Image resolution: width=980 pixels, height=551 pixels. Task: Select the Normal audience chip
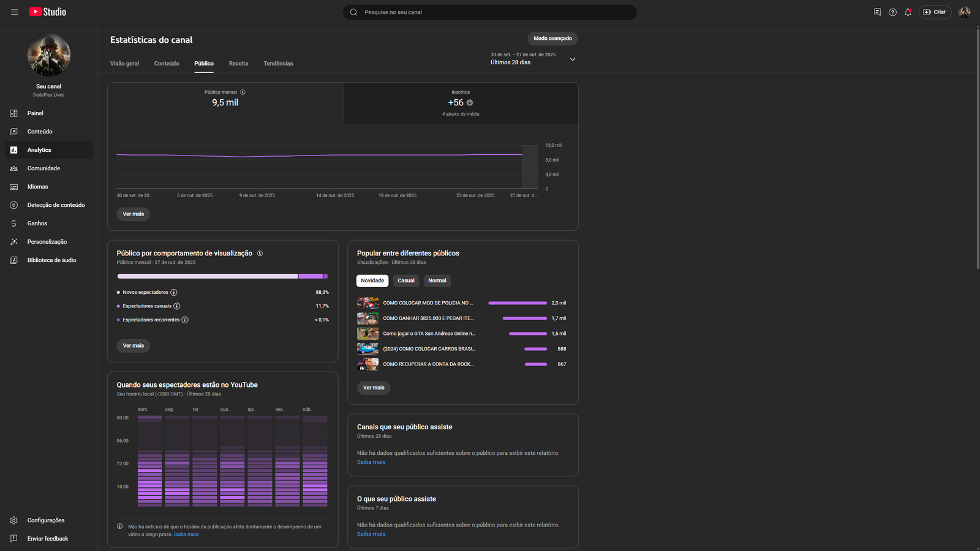coord(437,281)
